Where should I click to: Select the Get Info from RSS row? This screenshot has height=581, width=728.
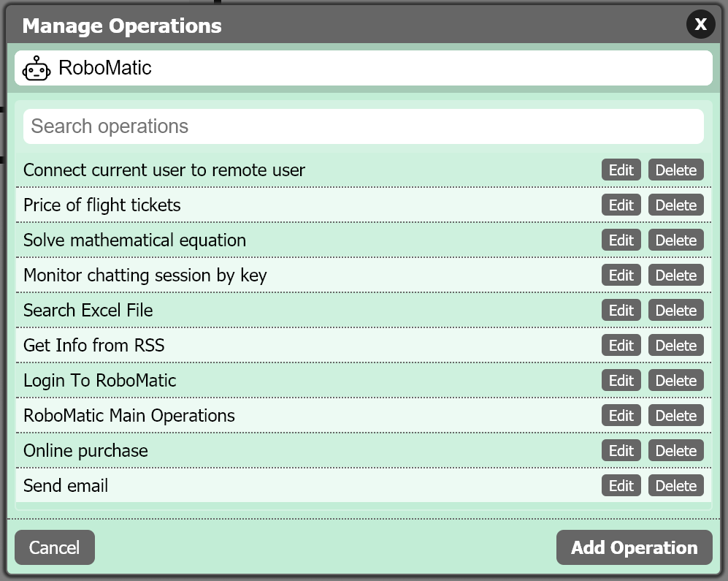[x=93, y=346]
